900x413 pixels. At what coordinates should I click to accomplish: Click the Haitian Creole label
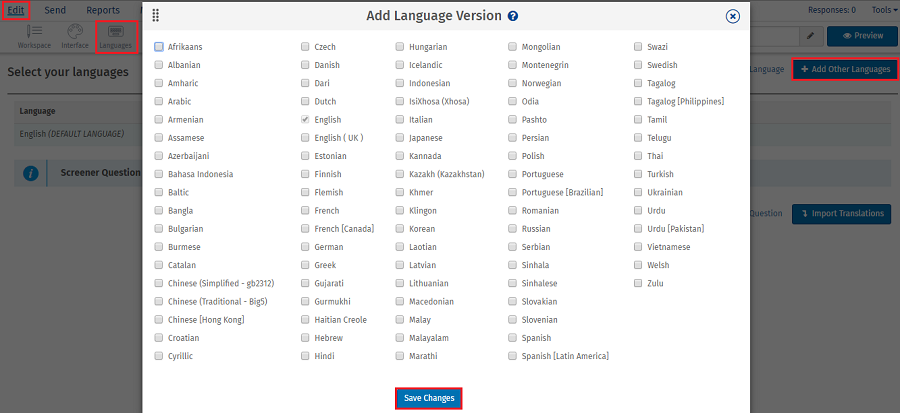pyautogui.click(x=340, y=320)
